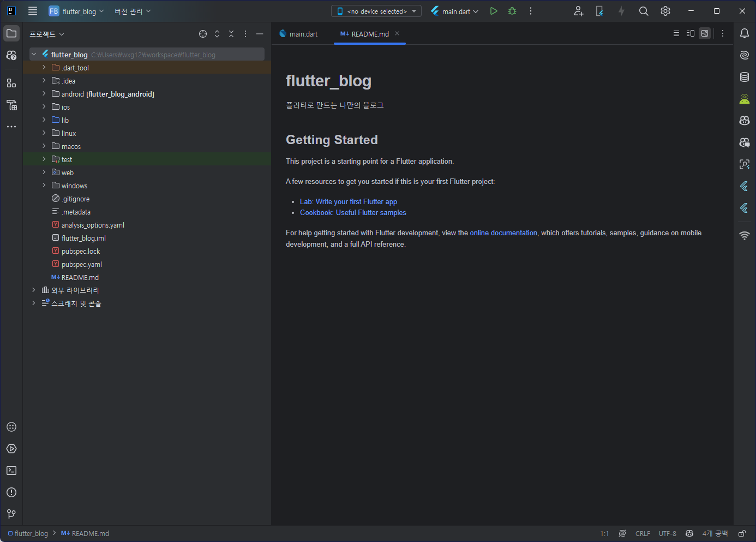Click the Flutter hot reload lightning icon
This screenshot has width=756, height=542.
click(621, 11)
